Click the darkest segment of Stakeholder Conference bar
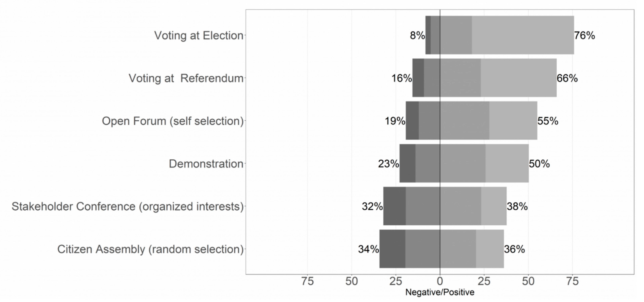The height and width of the screenshot is (302, 644). coord(394,206)
